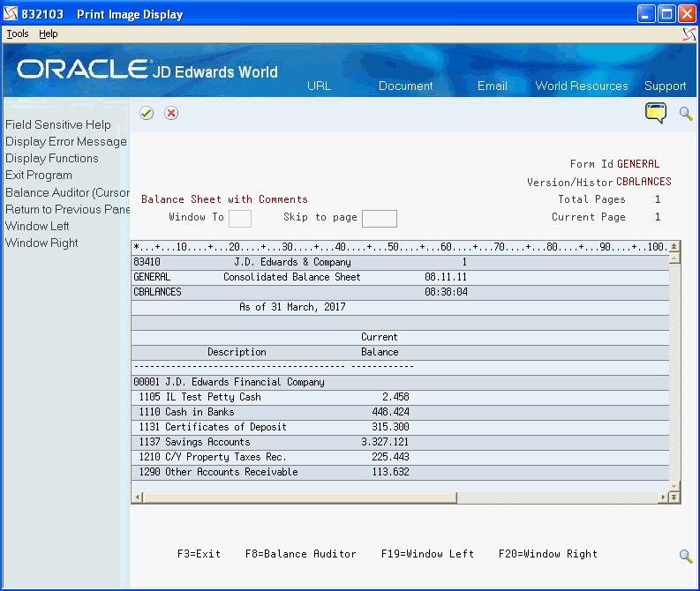Click the horizontal scrollbar thumb
The image size is (700, 591).
[299, 497]
